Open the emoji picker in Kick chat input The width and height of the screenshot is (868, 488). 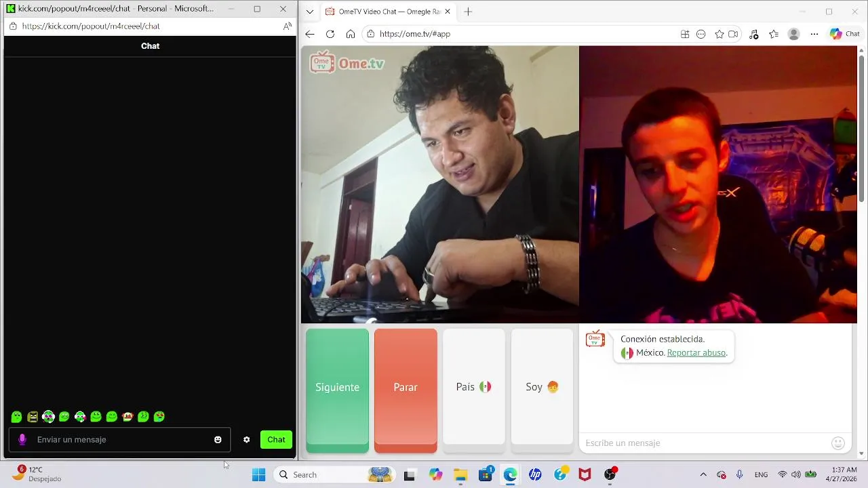(218, 440)
